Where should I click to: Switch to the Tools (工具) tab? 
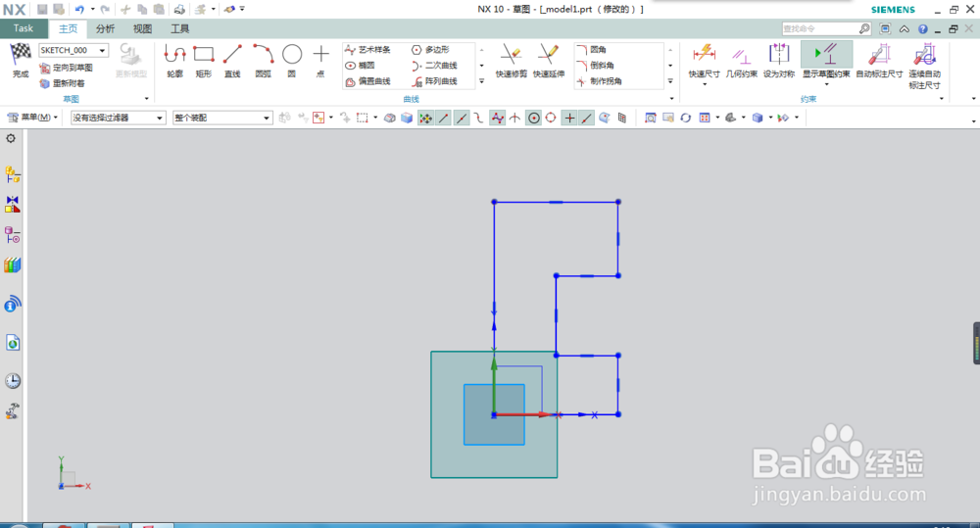point(180,28)
